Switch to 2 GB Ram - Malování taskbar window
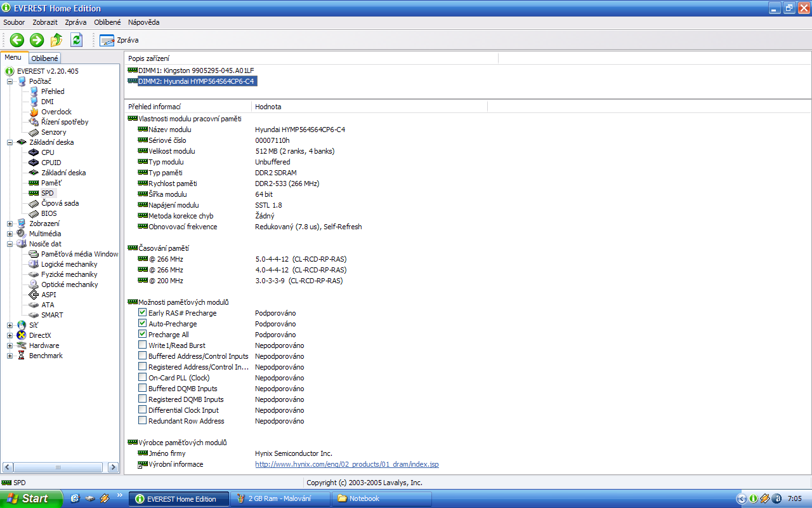This screenshot has width=812, height=508. coord(280,498)
